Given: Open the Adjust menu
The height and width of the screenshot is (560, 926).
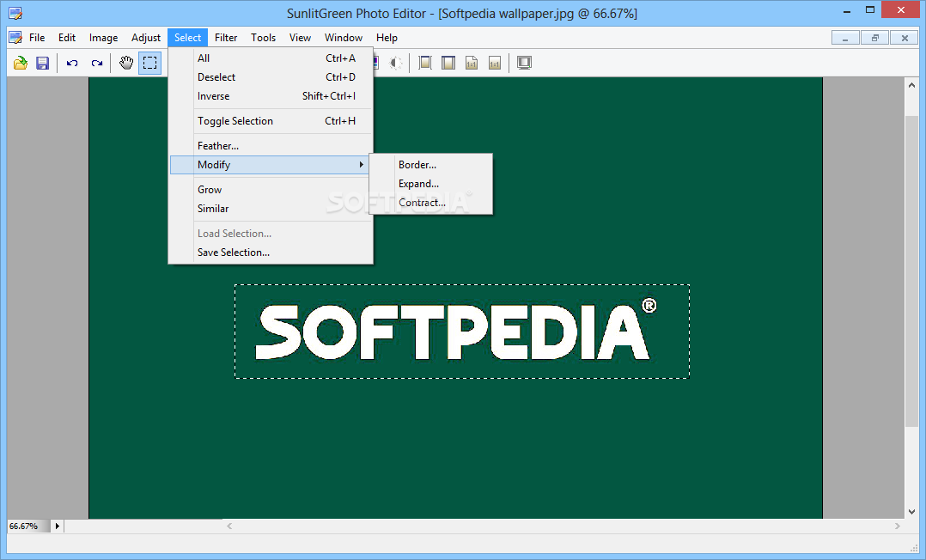Looking at the screenshot, I should [146, 38].
